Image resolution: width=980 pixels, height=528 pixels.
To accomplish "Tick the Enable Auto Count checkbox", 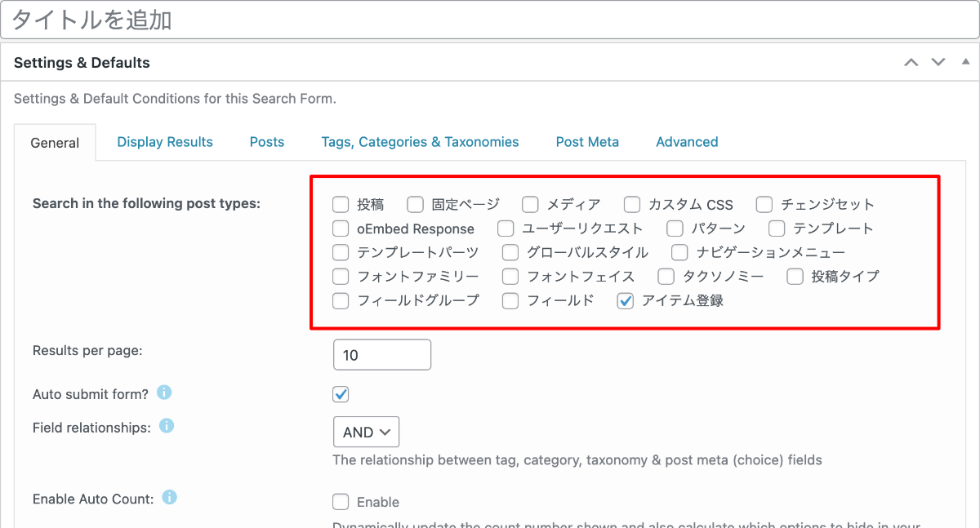I will (x=341, y=502).
